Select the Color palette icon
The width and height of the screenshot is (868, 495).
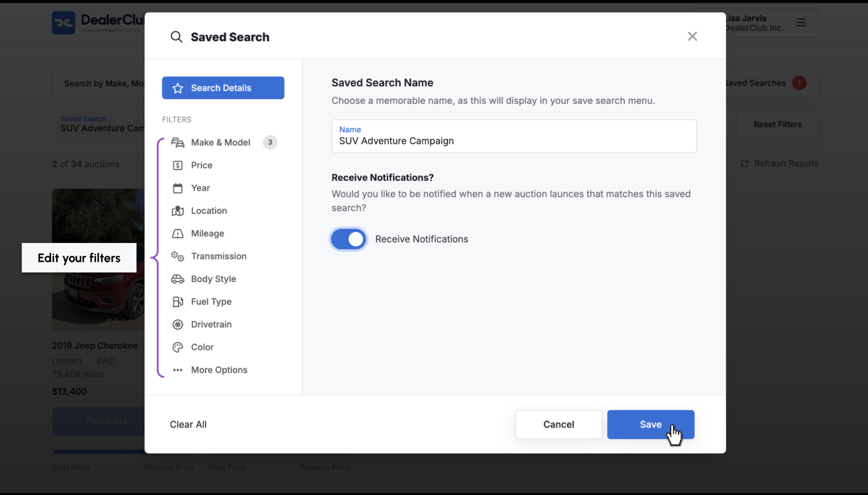tap(177, 347)
